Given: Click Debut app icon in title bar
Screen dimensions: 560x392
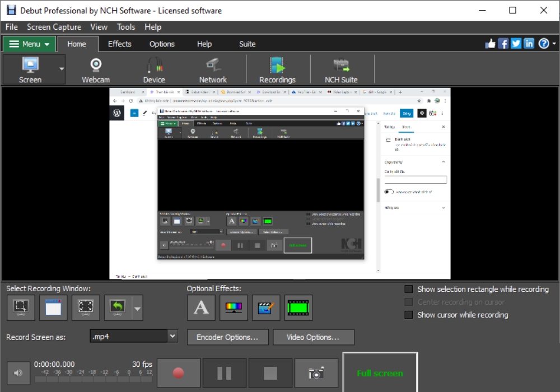Looking at the screenshot, I should coord(11,10).
